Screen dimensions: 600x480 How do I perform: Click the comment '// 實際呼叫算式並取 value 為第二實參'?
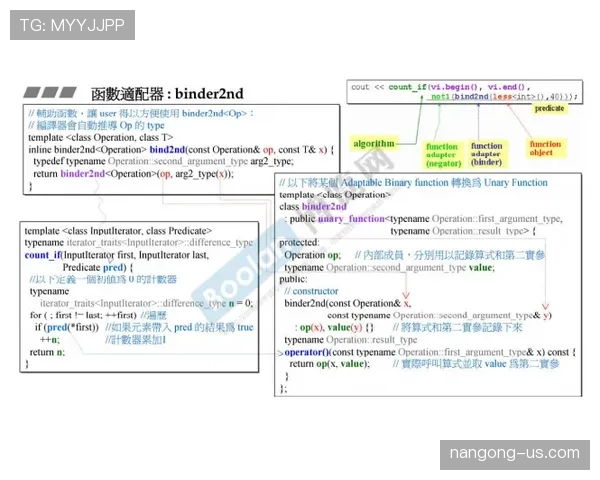pyautogui.click(x=476, y=364)
